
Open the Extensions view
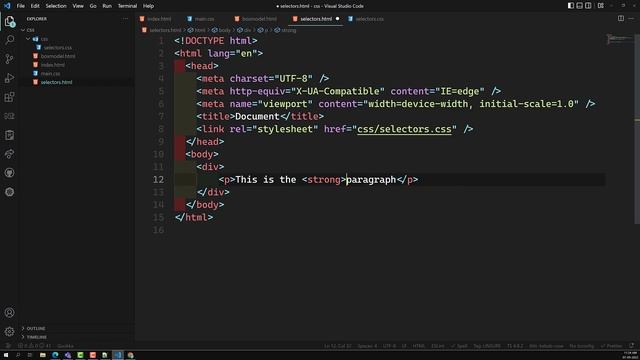click(9, 97)
